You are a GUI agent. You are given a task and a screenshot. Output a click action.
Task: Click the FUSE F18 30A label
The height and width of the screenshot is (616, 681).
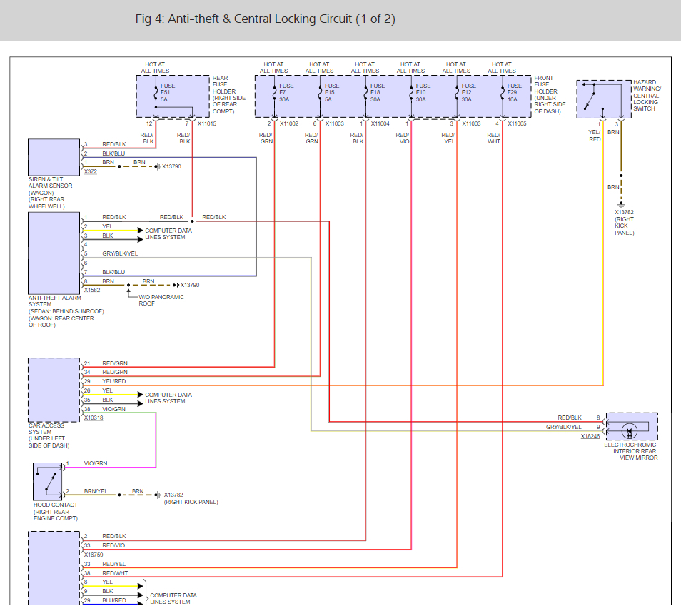[x=378, y=93]
